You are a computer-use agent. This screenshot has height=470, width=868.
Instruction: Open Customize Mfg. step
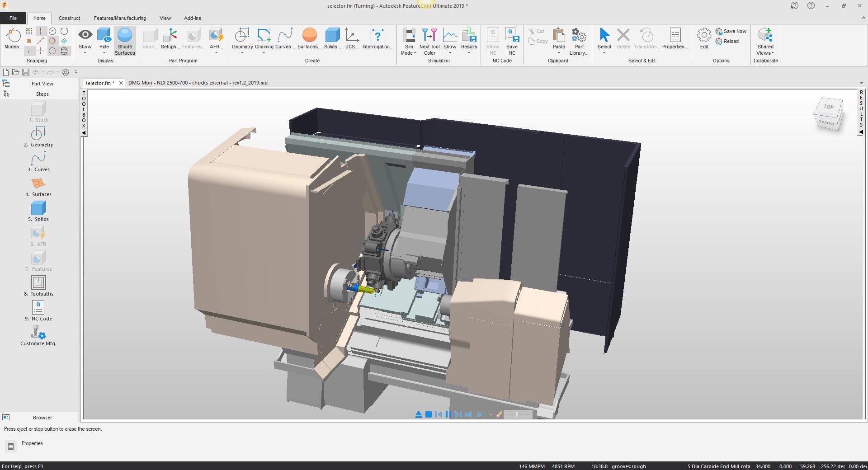(x=38, y=336)
